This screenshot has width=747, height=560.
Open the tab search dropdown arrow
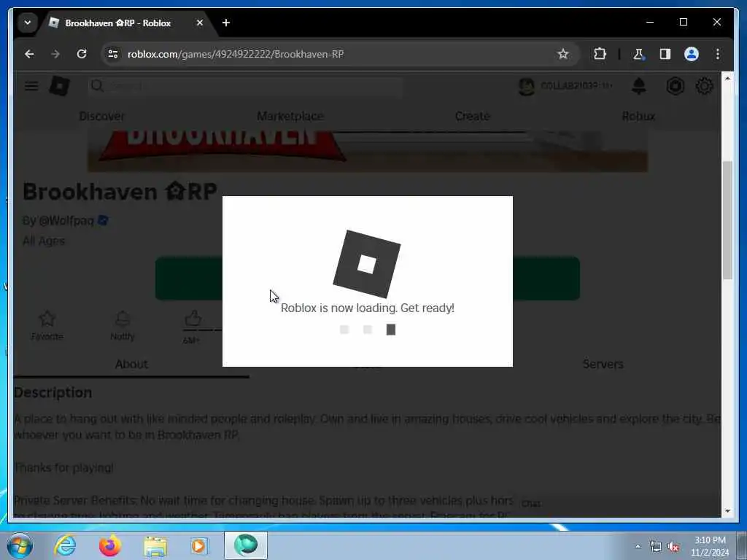[x=28, y=23]
